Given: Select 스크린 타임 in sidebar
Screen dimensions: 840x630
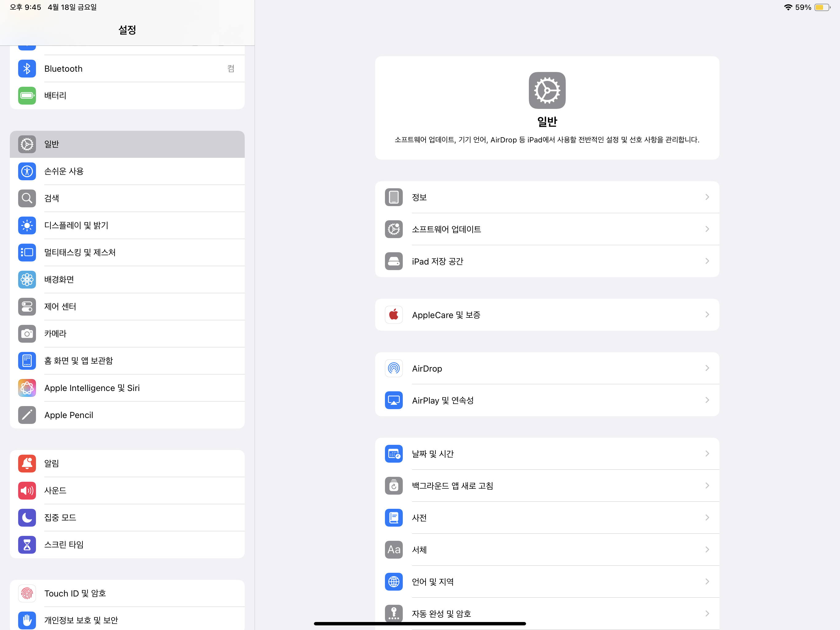Looking at the screenshot, I should 127,545.
